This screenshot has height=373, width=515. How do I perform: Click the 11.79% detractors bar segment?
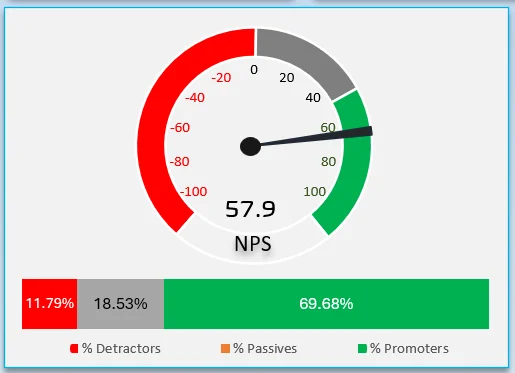click(x=49, y=304)
